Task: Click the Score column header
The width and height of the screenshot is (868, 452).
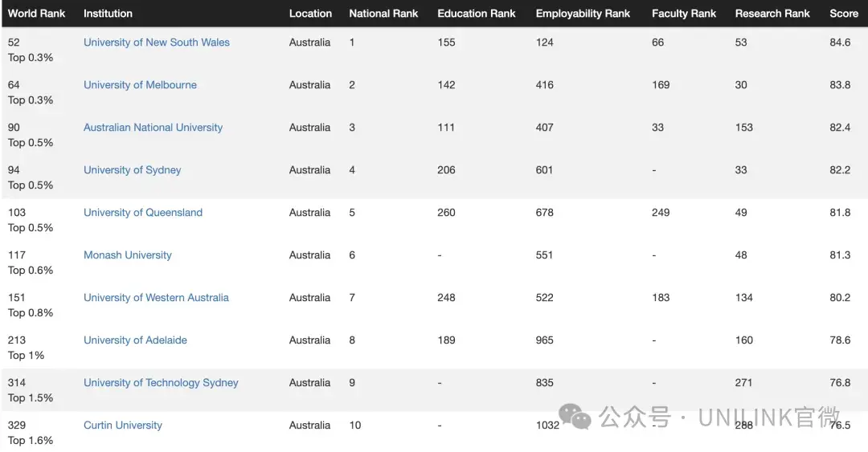Action: [844, 14]
